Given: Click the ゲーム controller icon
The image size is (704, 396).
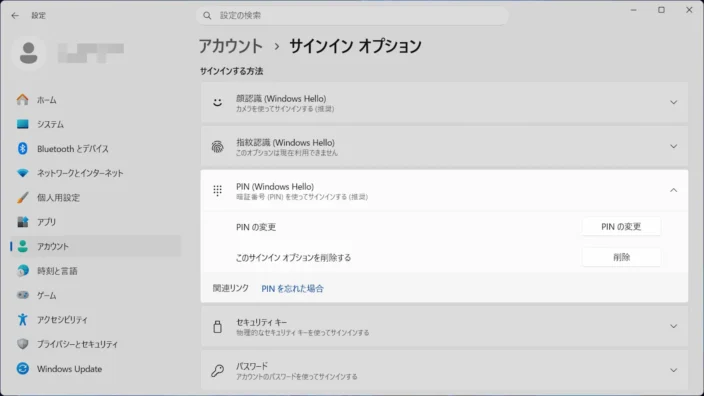Looking at the screenshot, I should click(x=22, y=295).
